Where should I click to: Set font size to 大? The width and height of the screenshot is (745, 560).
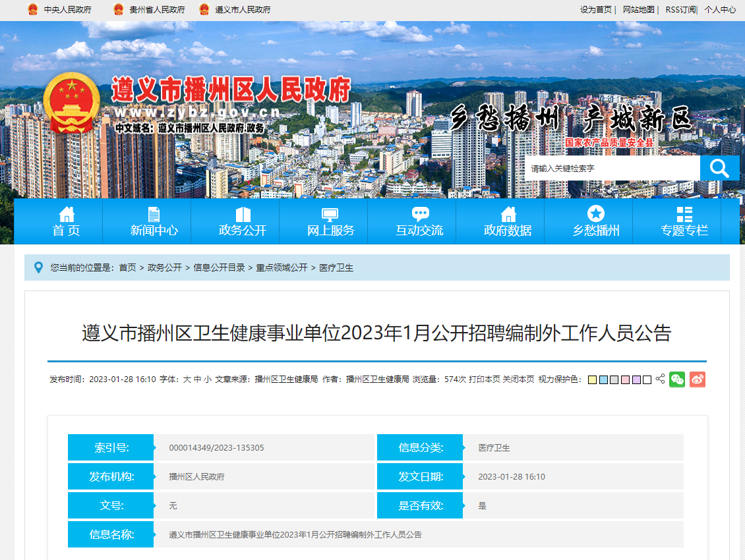(187, 379)
